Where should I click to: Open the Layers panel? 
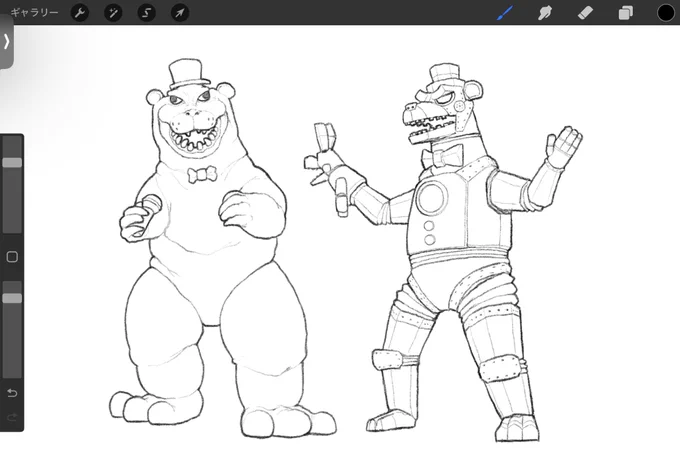625,13
